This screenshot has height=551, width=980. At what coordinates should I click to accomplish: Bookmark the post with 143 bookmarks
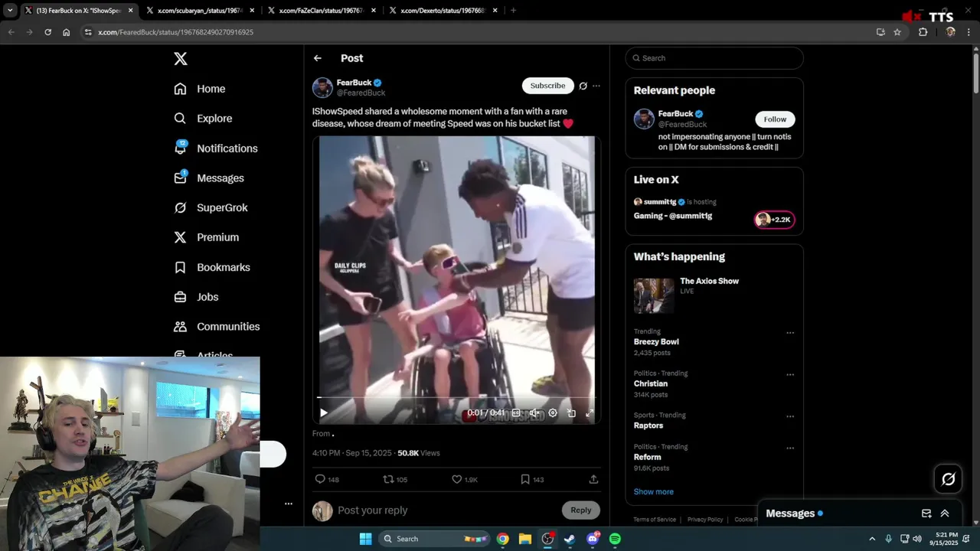point(532,479)
